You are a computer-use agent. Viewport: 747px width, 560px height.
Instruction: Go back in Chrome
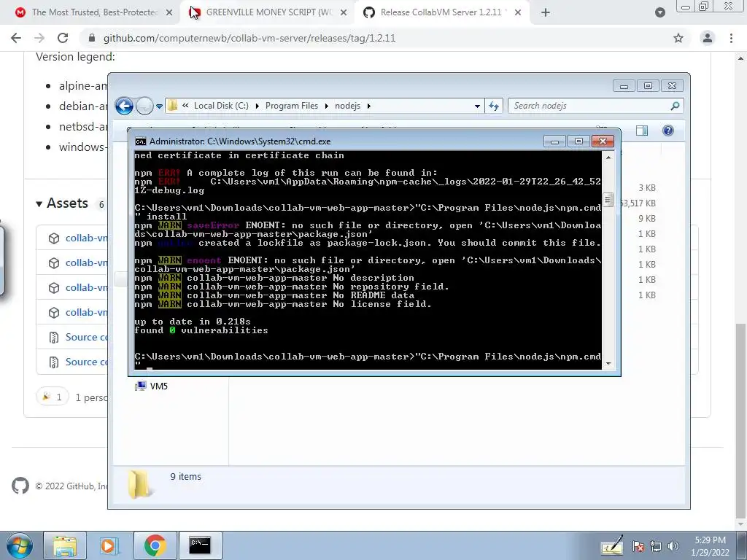(16, 38)
